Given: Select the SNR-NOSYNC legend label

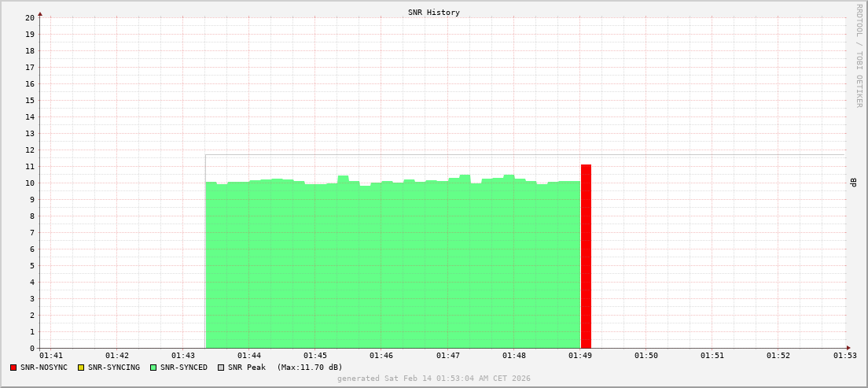Looking at the screenshot, I should click(44, 368).
